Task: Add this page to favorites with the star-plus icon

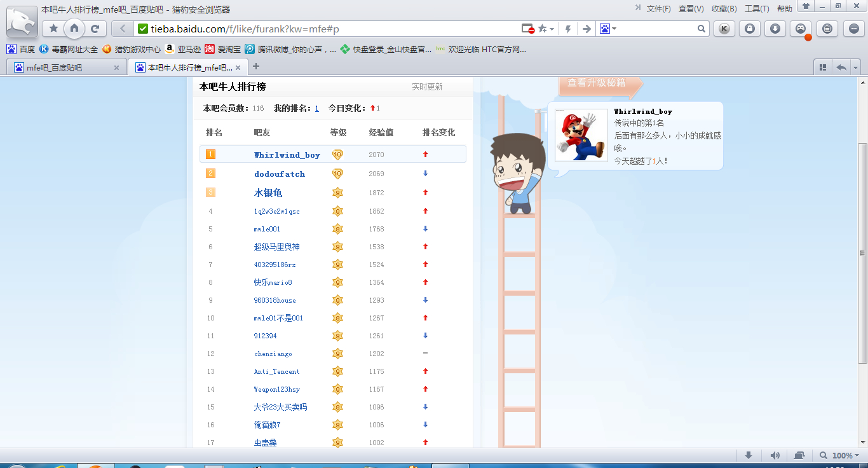Action: click(543, 29)
